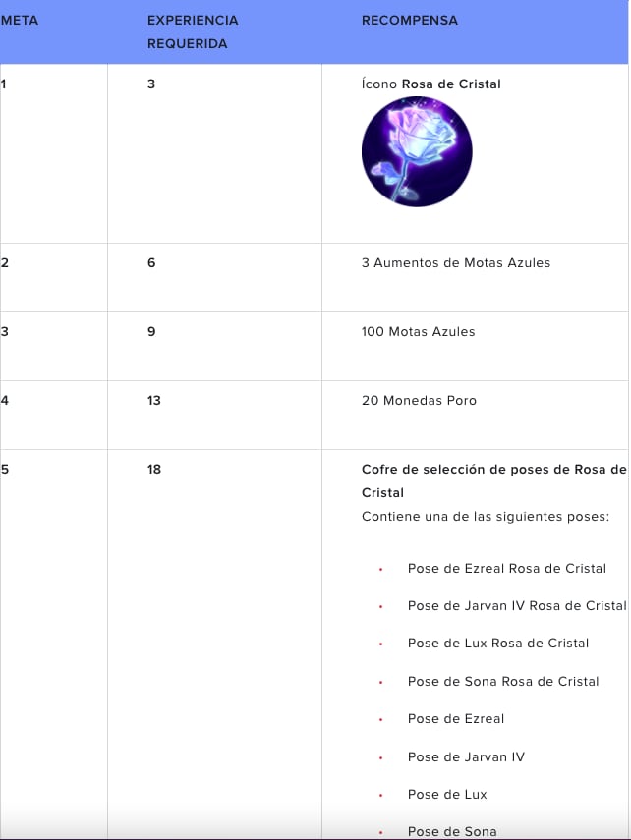
Task: Click the plain Pose de Jarvan IV item
Action: pyautogui.click(x=466, y=756)
